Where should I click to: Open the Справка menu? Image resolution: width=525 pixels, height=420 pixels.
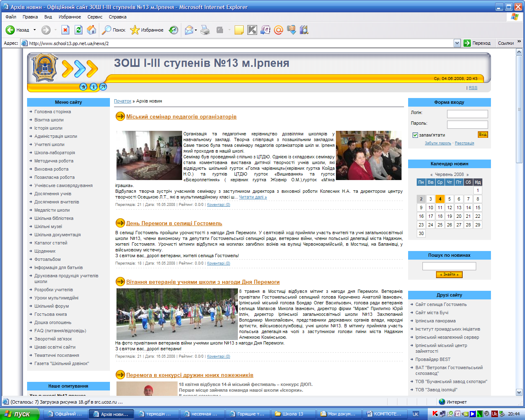coord(118,17)
